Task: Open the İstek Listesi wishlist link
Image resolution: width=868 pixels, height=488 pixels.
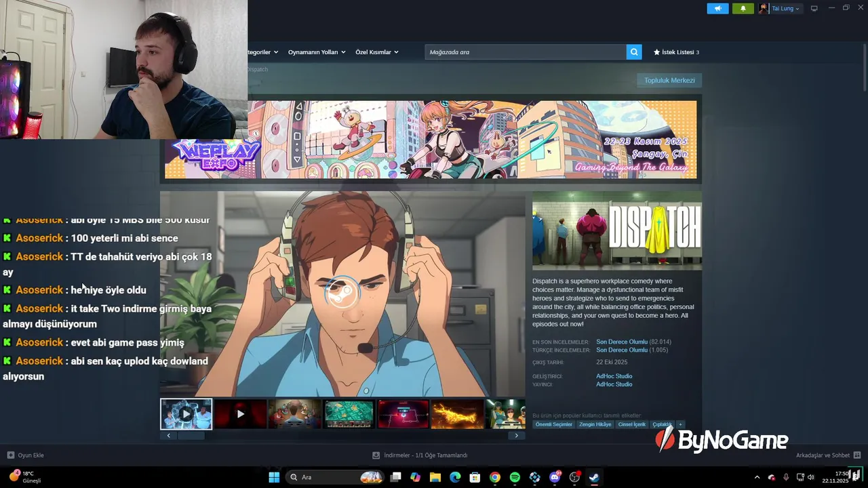Action: [x=677, y=52]
